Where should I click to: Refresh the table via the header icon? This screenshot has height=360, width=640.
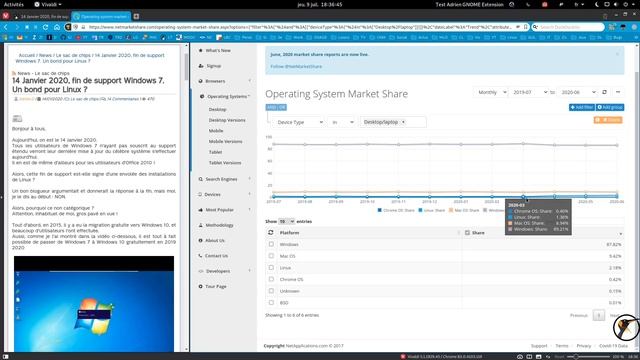coord(271,233)
